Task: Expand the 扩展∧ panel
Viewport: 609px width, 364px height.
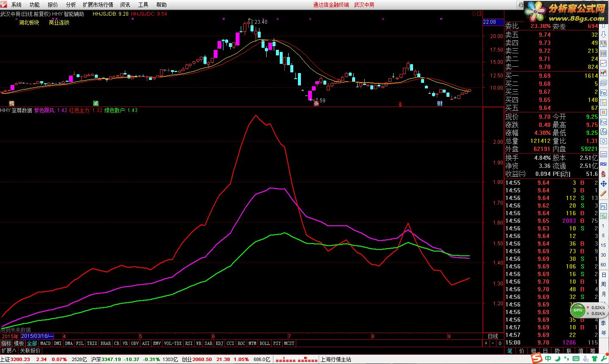Action: tap(8, 350)
